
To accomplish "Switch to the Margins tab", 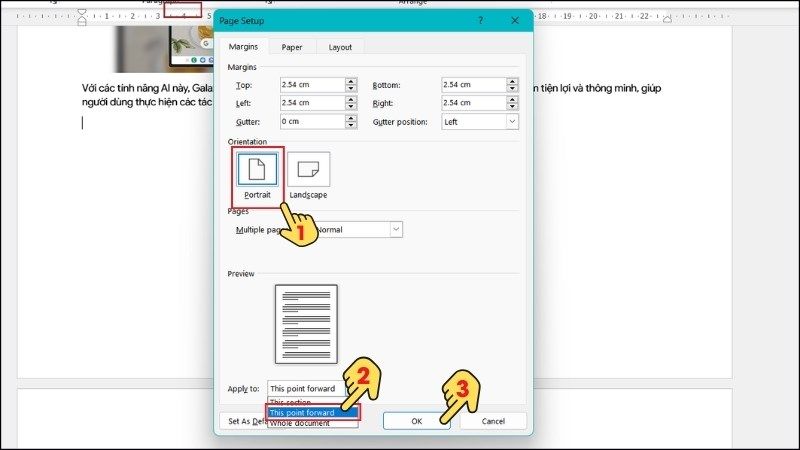I will (x=244, y=47).
